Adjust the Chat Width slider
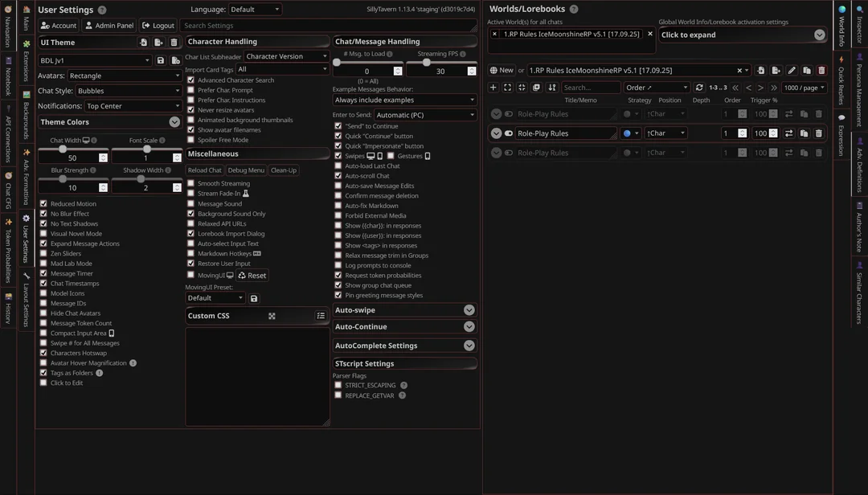This screenshot has width=868, height=495. [63, 149]
